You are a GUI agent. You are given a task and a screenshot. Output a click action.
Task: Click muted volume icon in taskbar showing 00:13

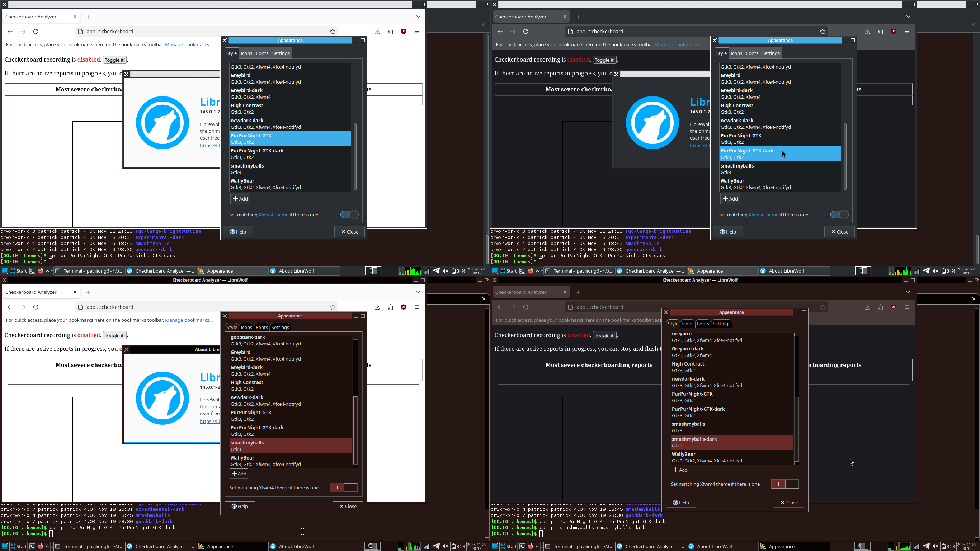[935, 546]
